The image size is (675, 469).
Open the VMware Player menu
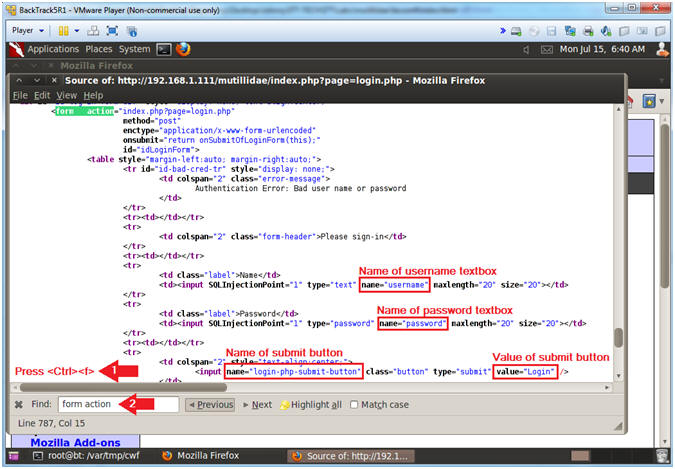coord(28,31)
